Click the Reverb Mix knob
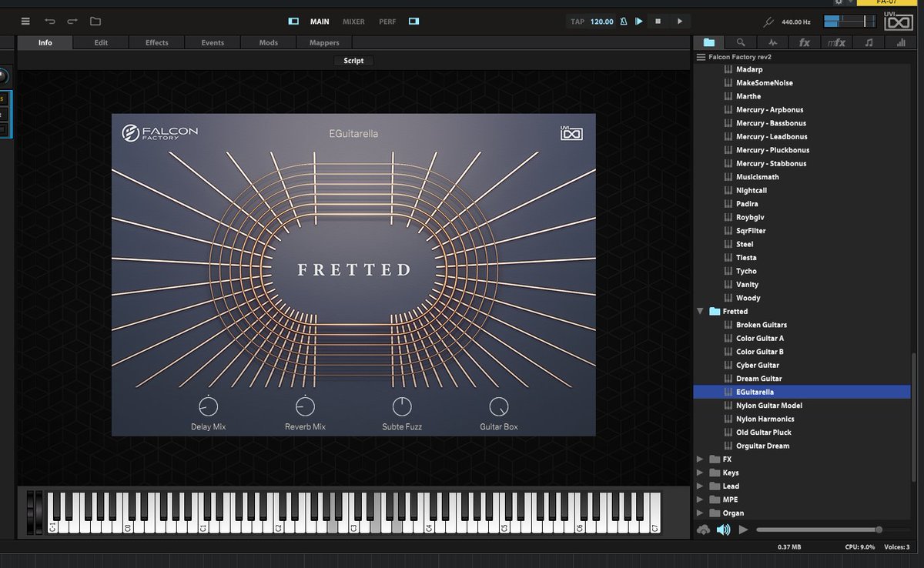This screenshot has width=924, height=568. coord(306,406)
